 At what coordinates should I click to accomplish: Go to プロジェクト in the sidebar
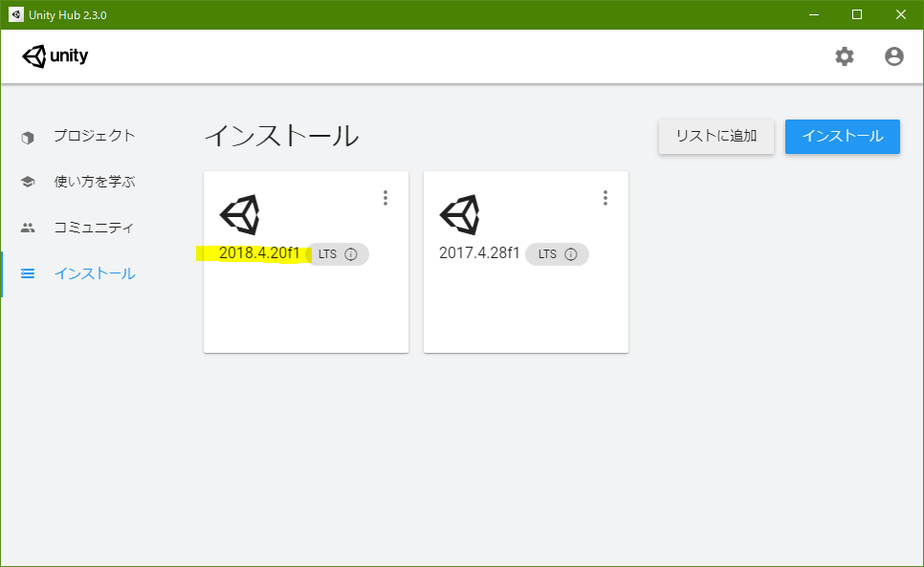coord(95,136)
